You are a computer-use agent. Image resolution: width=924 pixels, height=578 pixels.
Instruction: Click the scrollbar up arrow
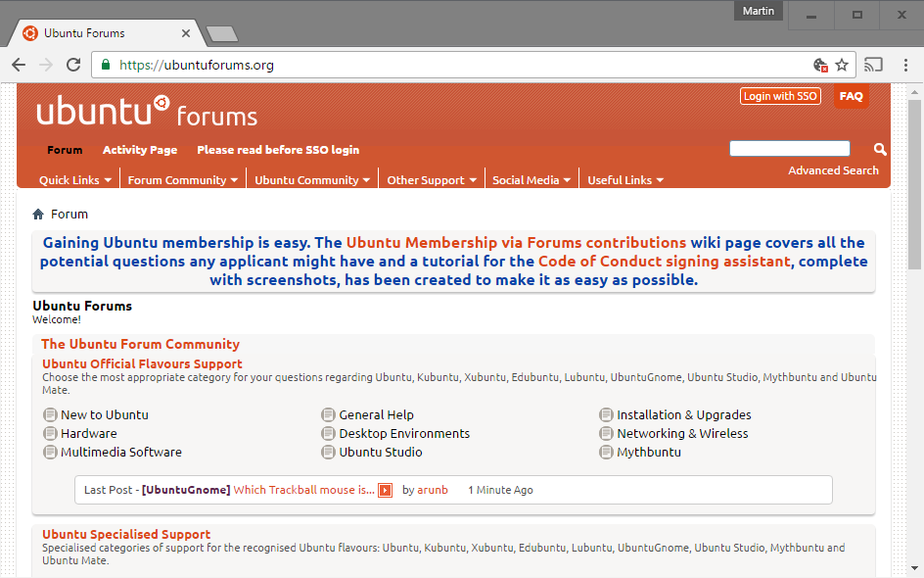pos(914,92)
